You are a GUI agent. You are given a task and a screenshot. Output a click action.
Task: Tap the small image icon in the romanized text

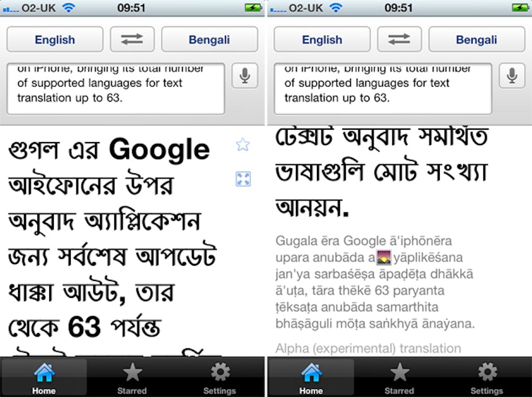(384, 258)
